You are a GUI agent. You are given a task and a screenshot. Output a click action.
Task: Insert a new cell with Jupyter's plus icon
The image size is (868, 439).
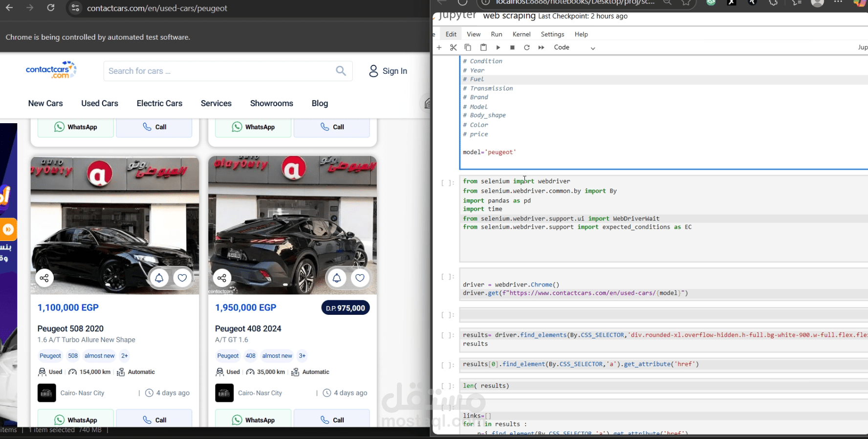click(439, 47)
